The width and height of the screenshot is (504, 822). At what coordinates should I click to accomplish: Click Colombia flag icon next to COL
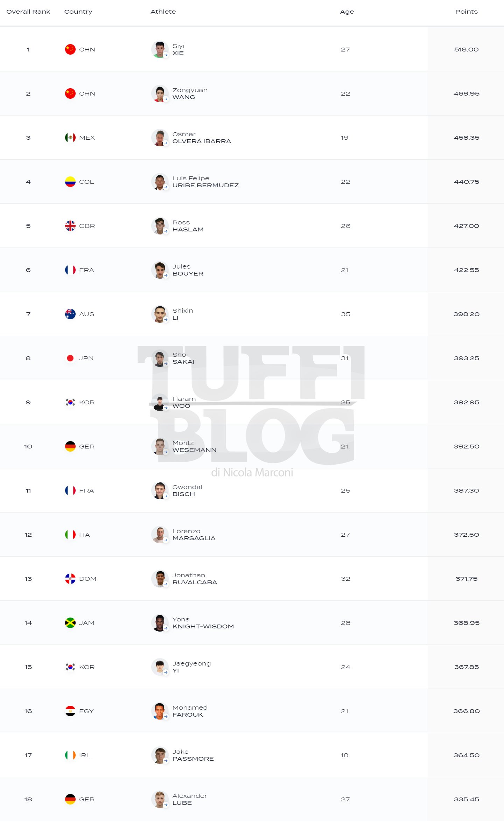click(x=70, y=182)
